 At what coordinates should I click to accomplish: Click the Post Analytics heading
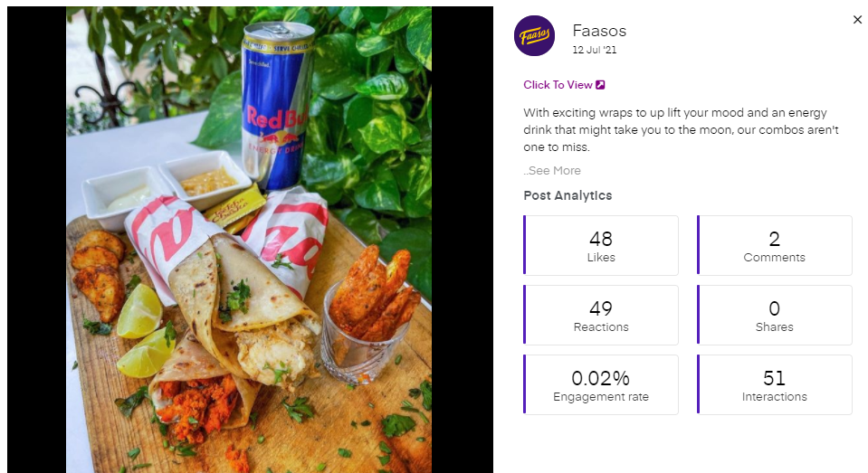pos(568,195)
